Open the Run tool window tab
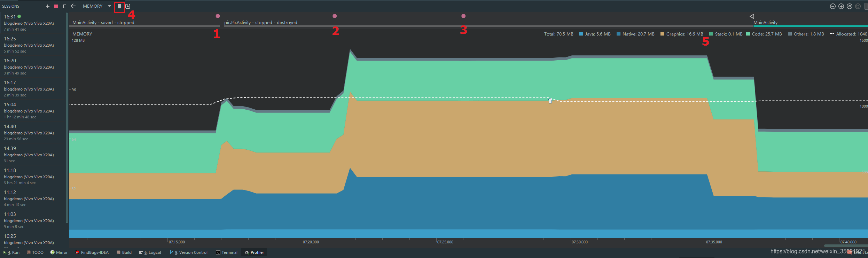868x258 pixels. (x=11, y=252)
